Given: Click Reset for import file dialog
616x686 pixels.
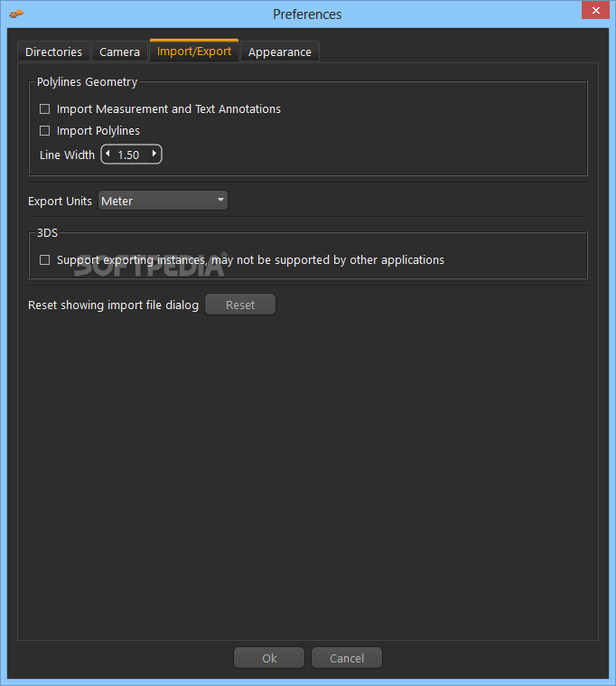Looking at the screenshot, I should pyautogui.click(x=240, y=305).
